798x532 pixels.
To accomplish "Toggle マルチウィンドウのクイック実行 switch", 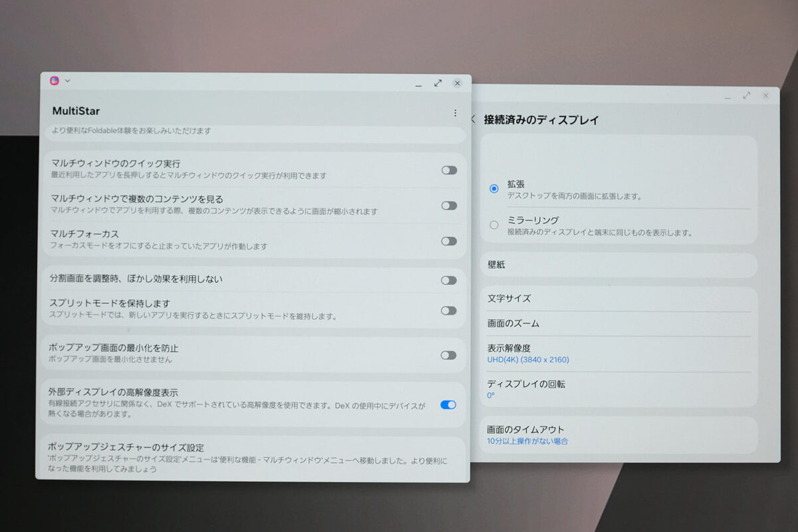I will tap(449, 170).
